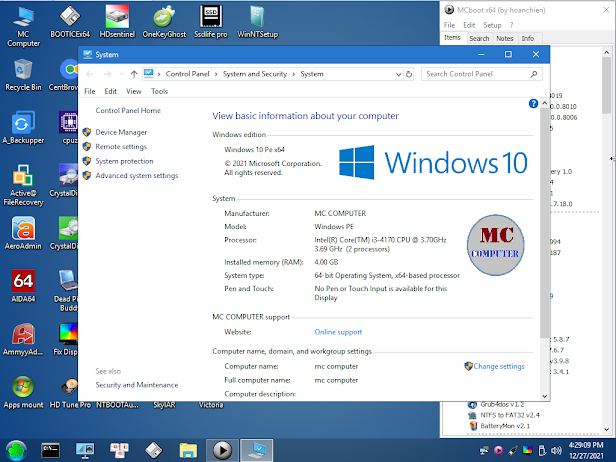This screenshot has width=616, height=462.
Task: Click the help question mark icon
Action: 533,103
